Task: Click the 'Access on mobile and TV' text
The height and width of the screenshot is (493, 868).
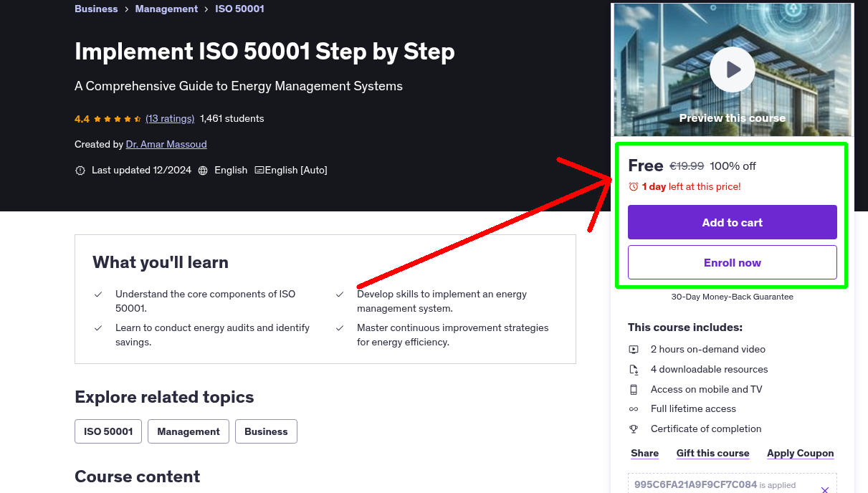Action: tap(706, 389)
